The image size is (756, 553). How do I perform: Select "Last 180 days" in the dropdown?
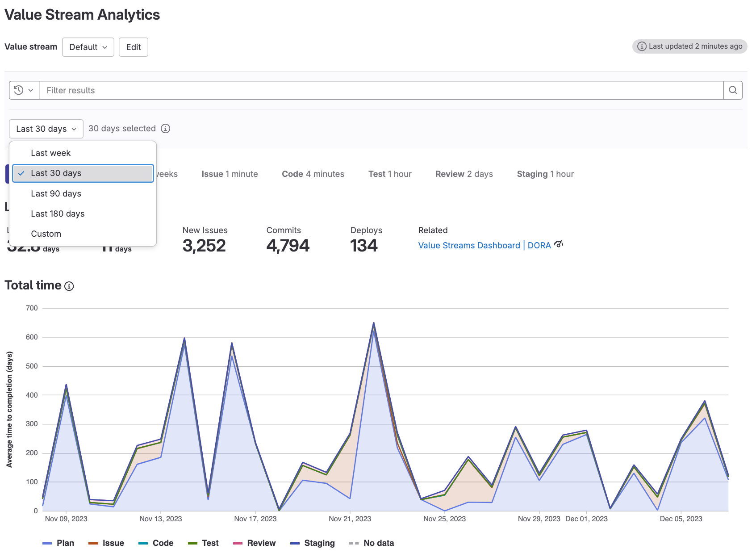[58, 214]
